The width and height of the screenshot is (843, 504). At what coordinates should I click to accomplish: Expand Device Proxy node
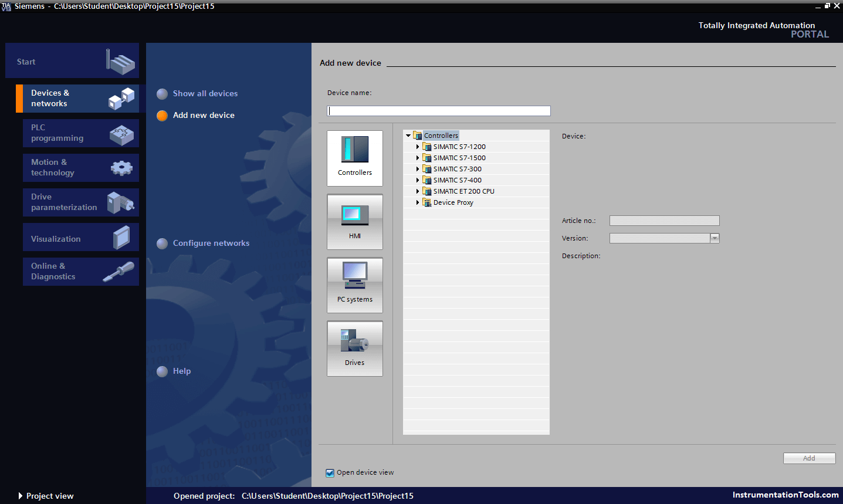point(418,202)
